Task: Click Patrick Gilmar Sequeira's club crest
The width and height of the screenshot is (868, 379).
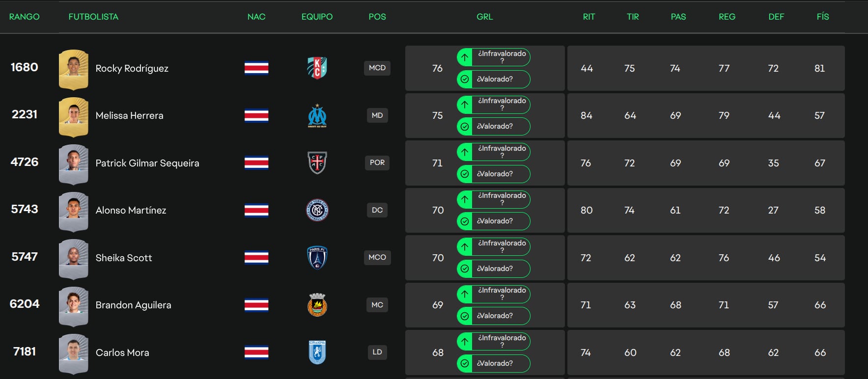Action: (x=317, y=162)
